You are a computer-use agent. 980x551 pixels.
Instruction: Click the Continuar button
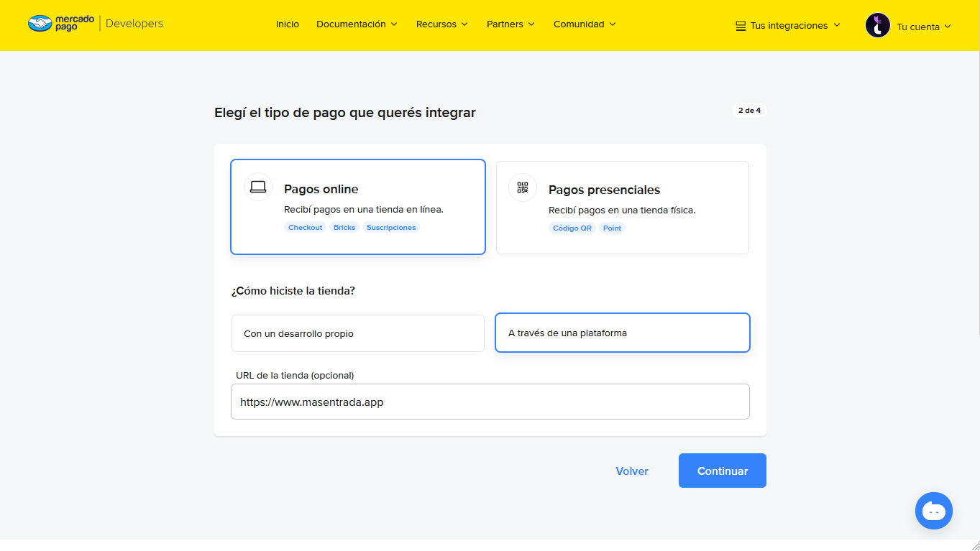tap(723, 471)
